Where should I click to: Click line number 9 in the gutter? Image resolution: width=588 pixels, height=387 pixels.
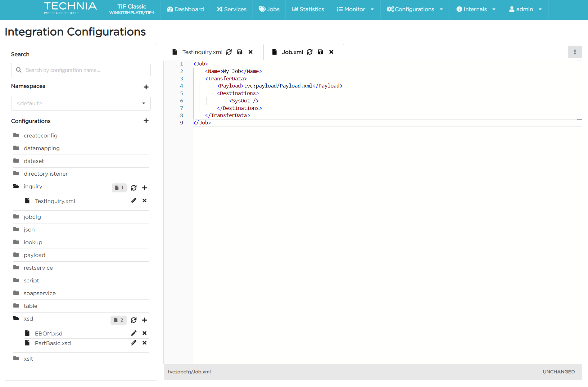pyautogui.click(x=182, y=123)
